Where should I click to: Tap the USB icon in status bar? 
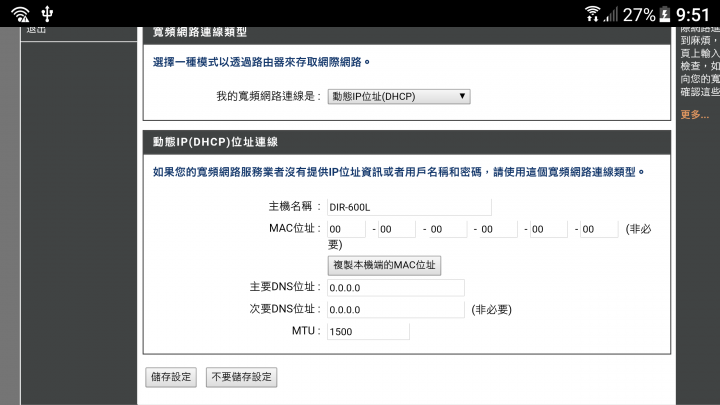coord(47,14)
